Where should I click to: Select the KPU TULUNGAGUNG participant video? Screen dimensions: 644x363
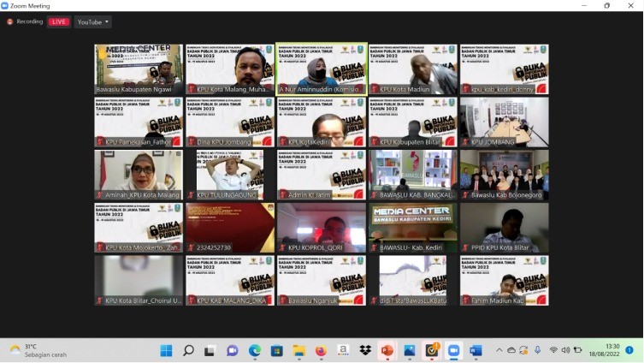click(x=230, y=175)
